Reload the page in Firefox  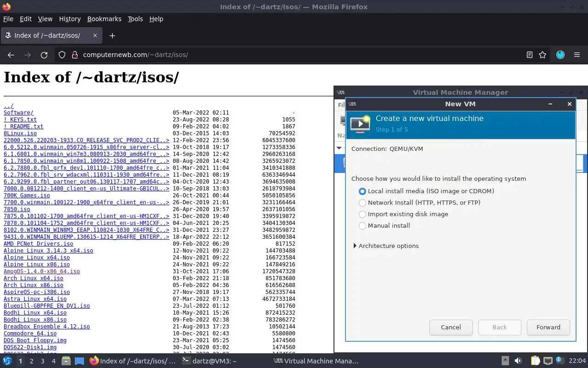click(x=44, y=55)
